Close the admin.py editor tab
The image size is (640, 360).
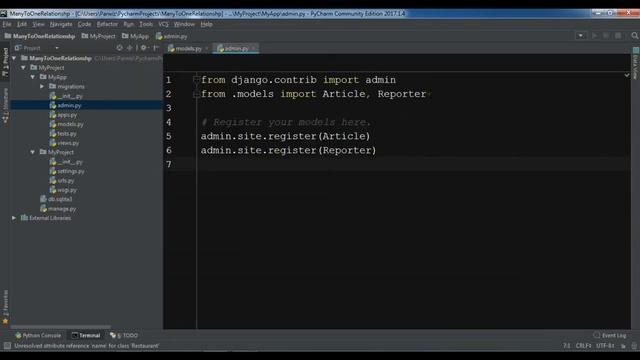tap(254, 49)
